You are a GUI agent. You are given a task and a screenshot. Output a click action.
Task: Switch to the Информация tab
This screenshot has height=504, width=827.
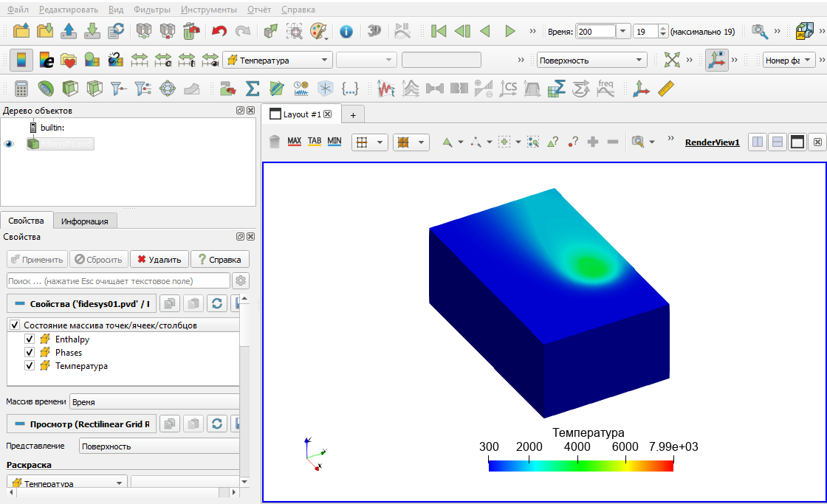[84, 221]
